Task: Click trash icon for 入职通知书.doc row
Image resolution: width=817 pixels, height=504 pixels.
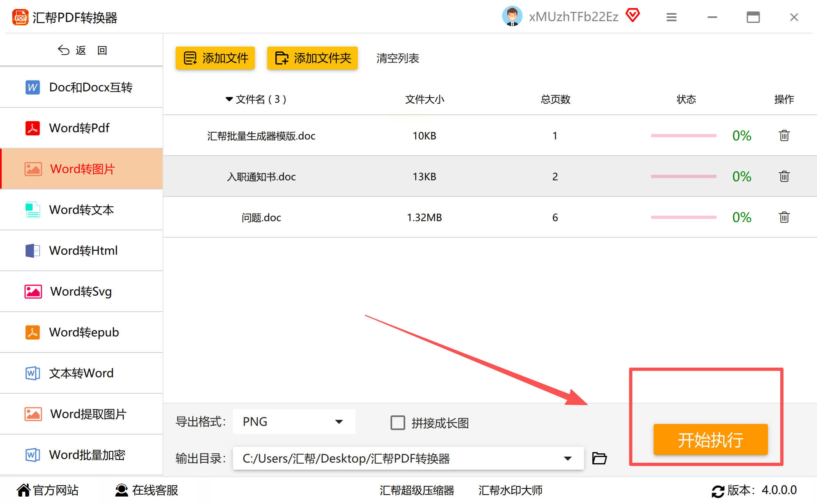Action: tap(784, 176)
